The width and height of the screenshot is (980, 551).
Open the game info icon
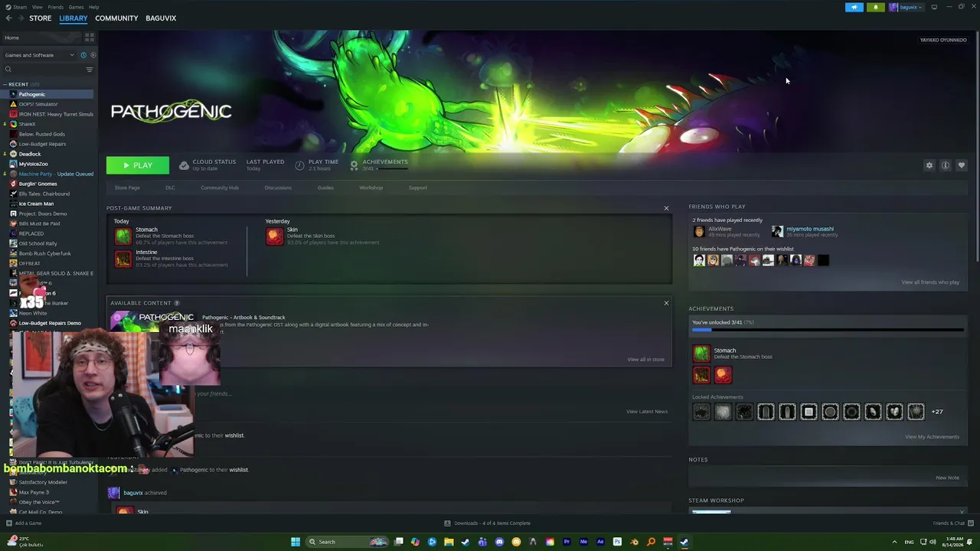pos(946,165)
